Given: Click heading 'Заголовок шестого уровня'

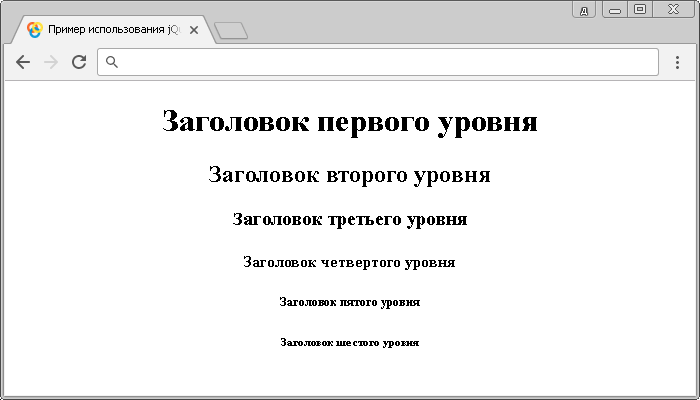Looking at the screenshot, I should (x=350, y=342).
